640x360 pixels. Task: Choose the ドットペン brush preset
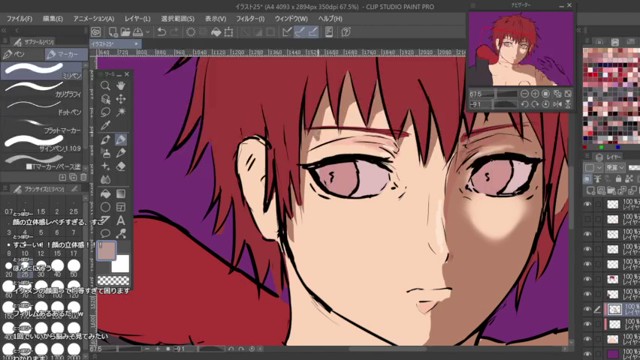point(42,107)
